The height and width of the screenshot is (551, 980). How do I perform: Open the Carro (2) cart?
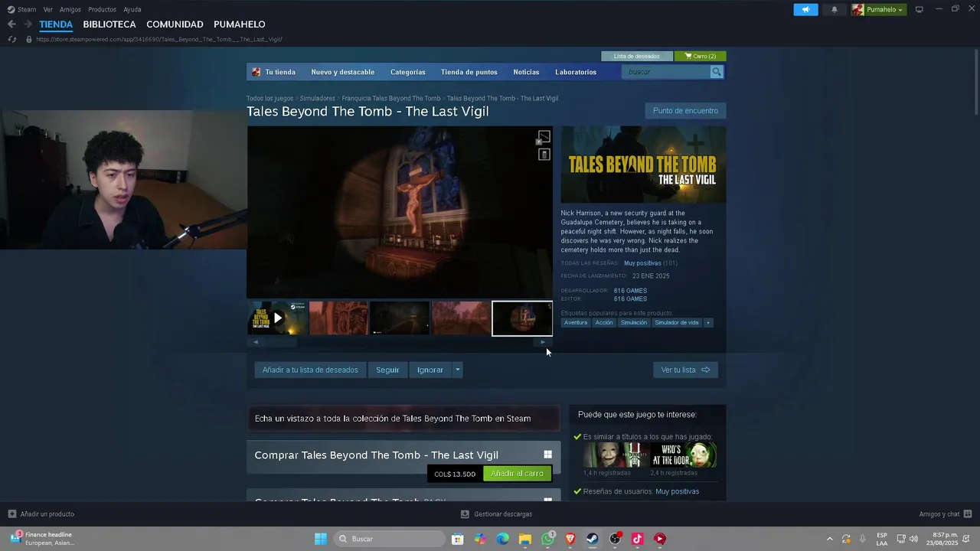tap(701, 56)
